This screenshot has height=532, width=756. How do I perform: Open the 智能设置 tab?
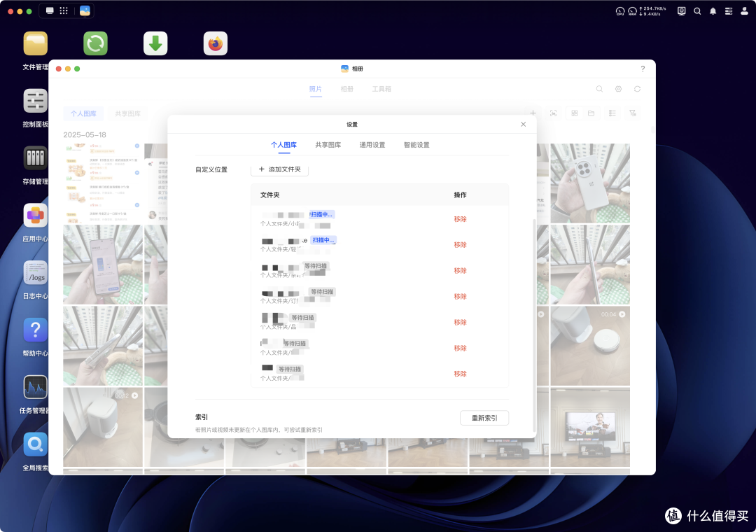[x=416, y=145]
